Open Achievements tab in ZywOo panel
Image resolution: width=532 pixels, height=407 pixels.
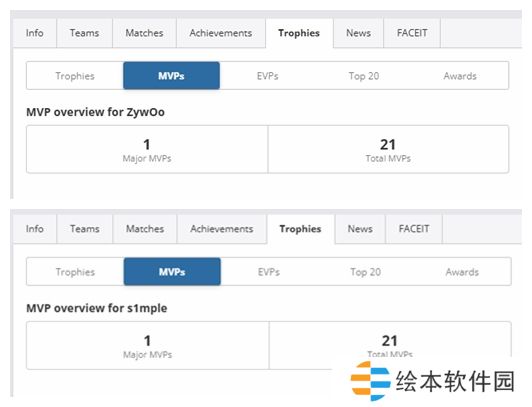(221, 33)
